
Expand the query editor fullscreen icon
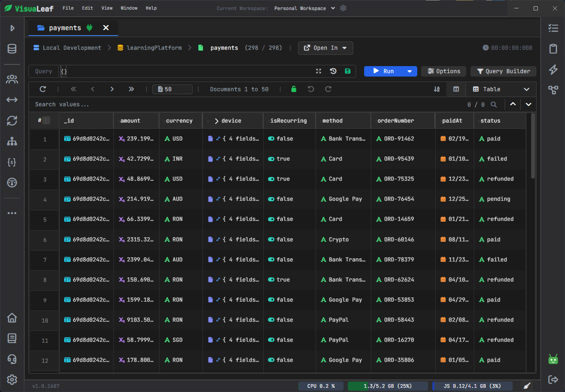[318, 71]
